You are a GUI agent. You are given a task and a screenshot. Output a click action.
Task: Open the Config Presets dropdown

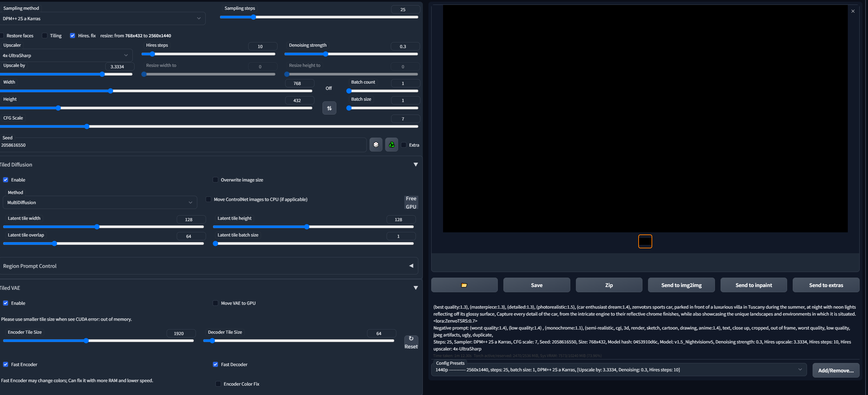(619, 370)
